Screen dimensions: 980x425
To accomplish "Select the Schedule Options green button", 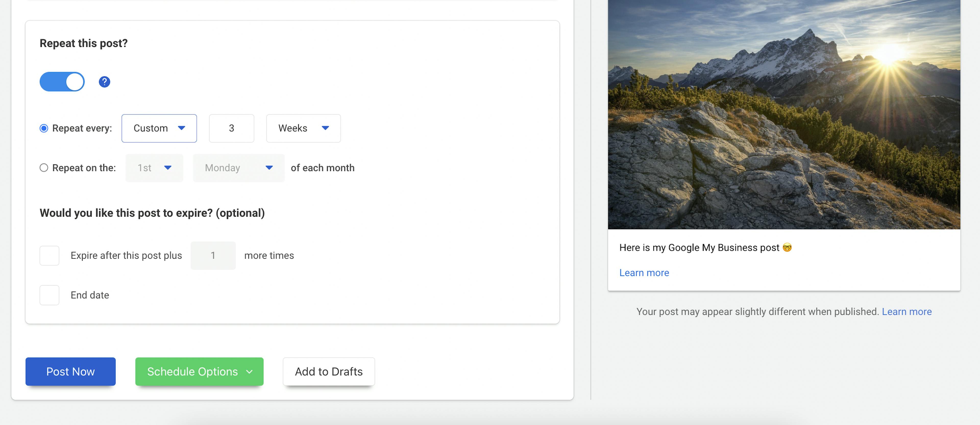I will click(199, 371).
